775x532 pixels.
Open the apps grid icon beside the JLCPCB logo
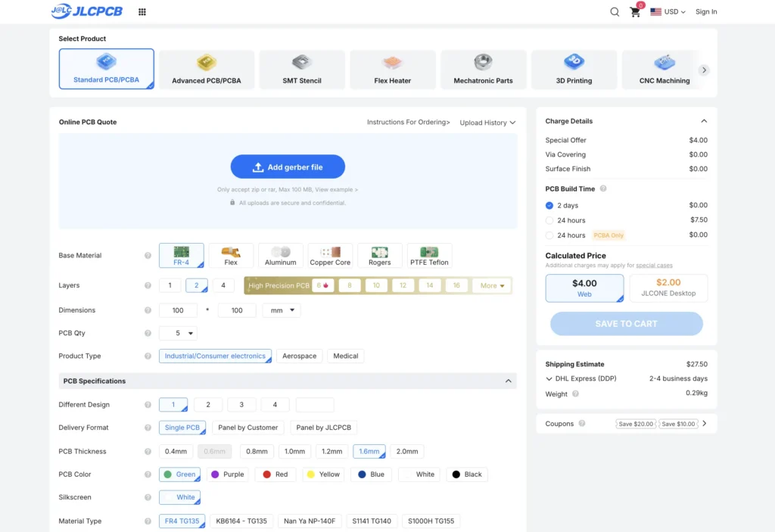point(142,12)
